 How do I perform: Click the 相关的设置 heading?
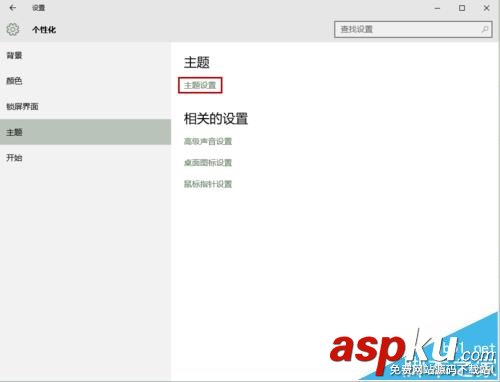(216, 119)
